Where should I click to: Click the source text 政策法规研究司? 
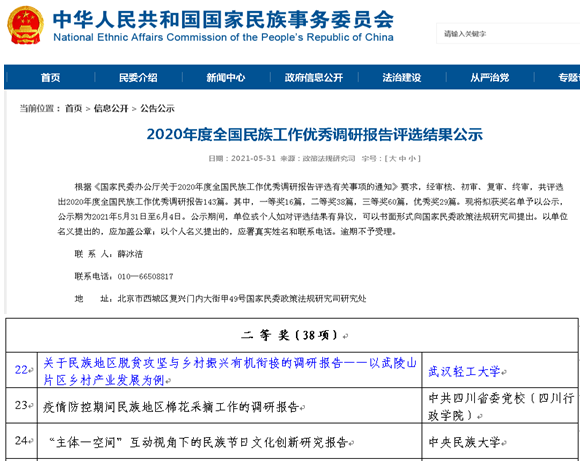[x=329, y=159]
